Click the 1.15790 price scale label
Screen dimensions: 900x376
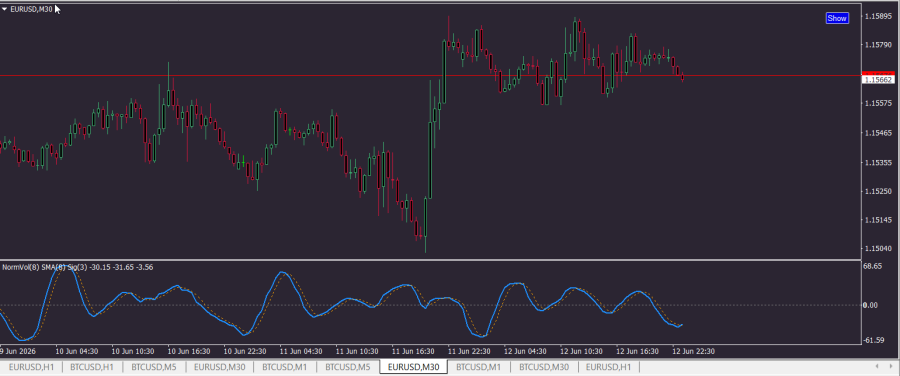tap(879, 45)
